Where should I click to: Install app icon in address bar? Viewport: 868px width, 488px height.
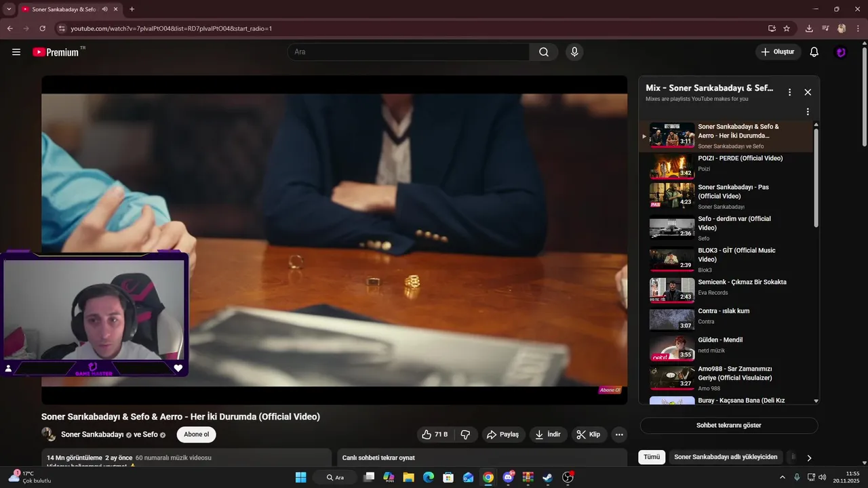point(772,28)
